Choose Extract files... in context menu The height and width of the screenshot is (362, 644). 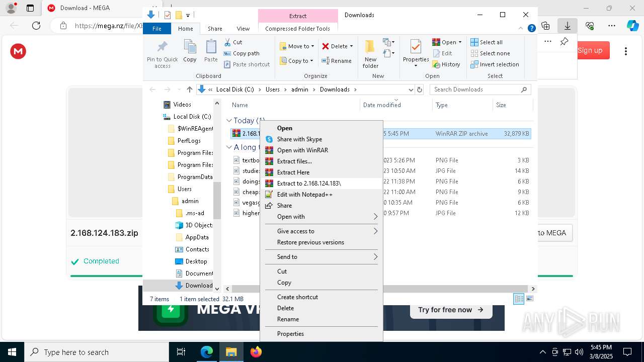[x=321, y=161]
